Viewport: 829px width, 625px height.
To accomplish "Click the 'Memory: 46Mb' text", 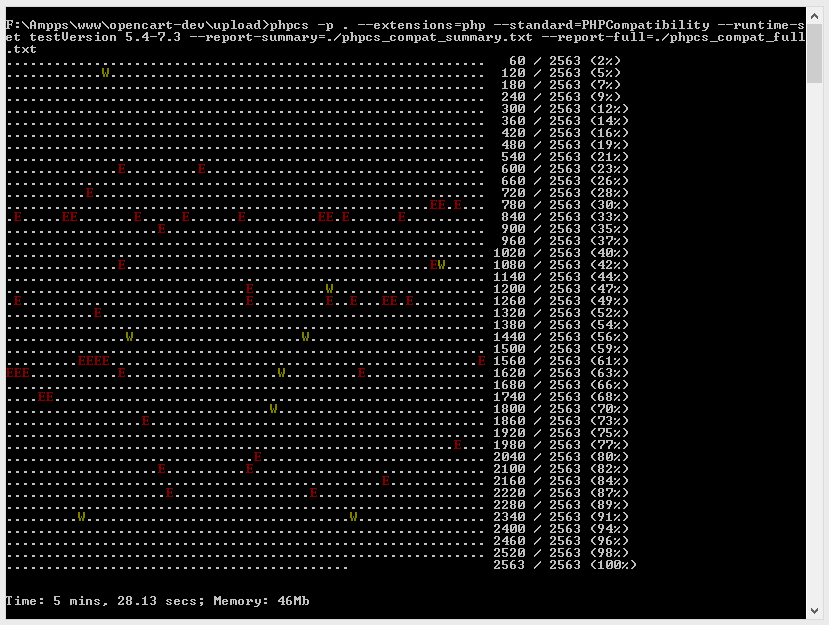I will click(261, 601).
